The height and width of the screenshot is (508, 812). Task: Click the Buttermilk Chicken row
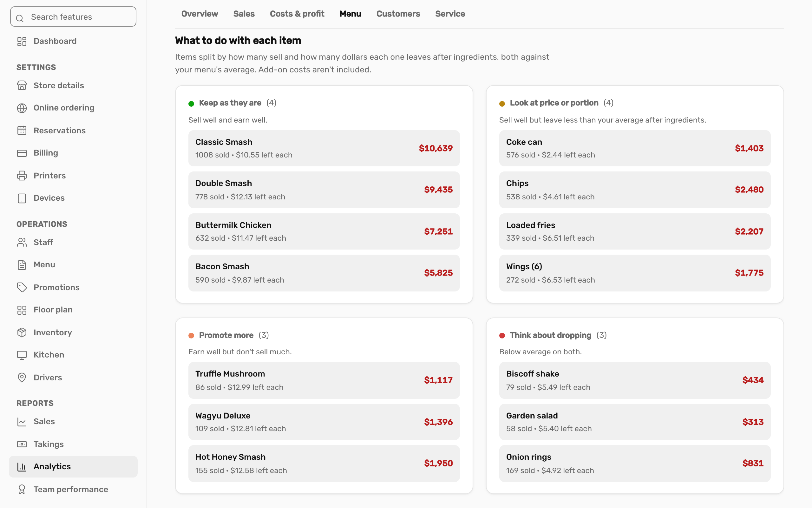(x=324, y=231)
